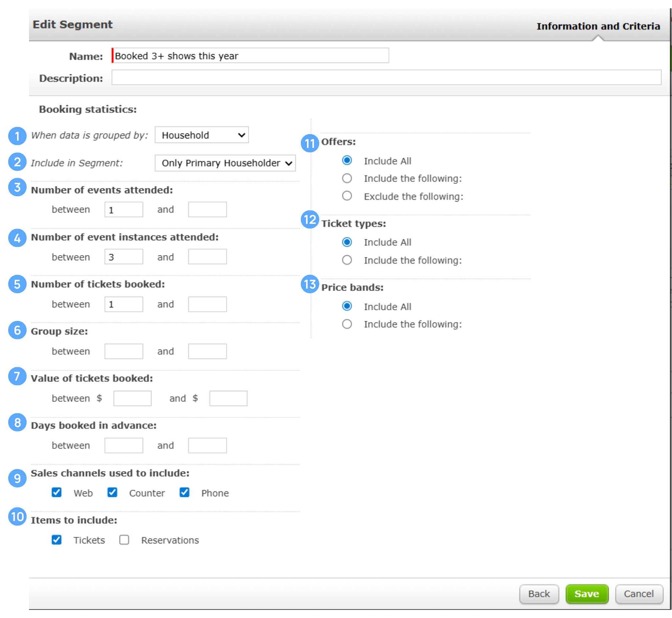The width and height of the screenshot is (672, 618).
Task: Click the Description text field
Action: click(386, 78)
